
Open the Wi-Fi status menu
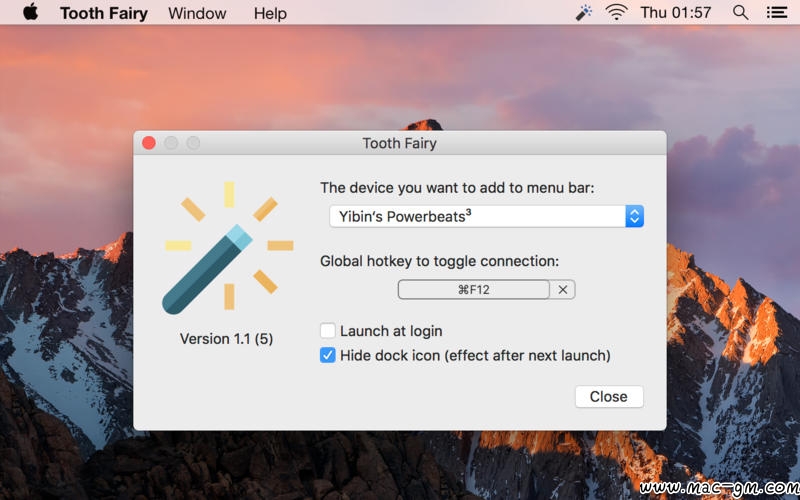(616, 12)
